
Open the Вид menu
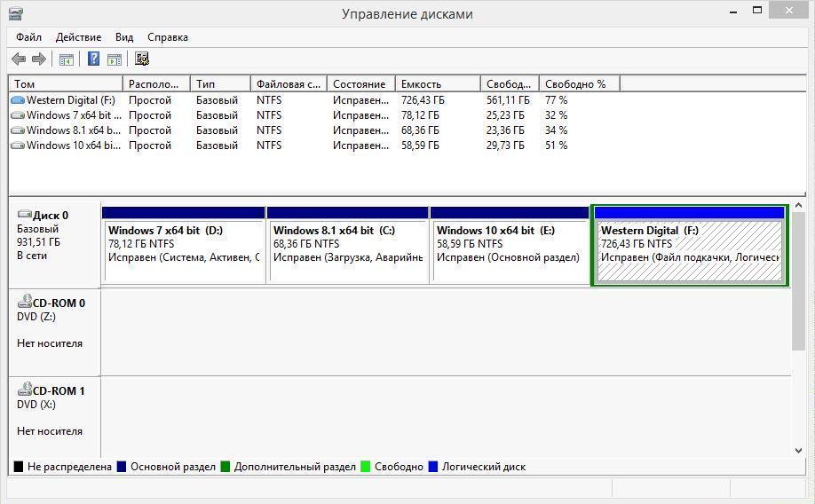coord(124,37)
